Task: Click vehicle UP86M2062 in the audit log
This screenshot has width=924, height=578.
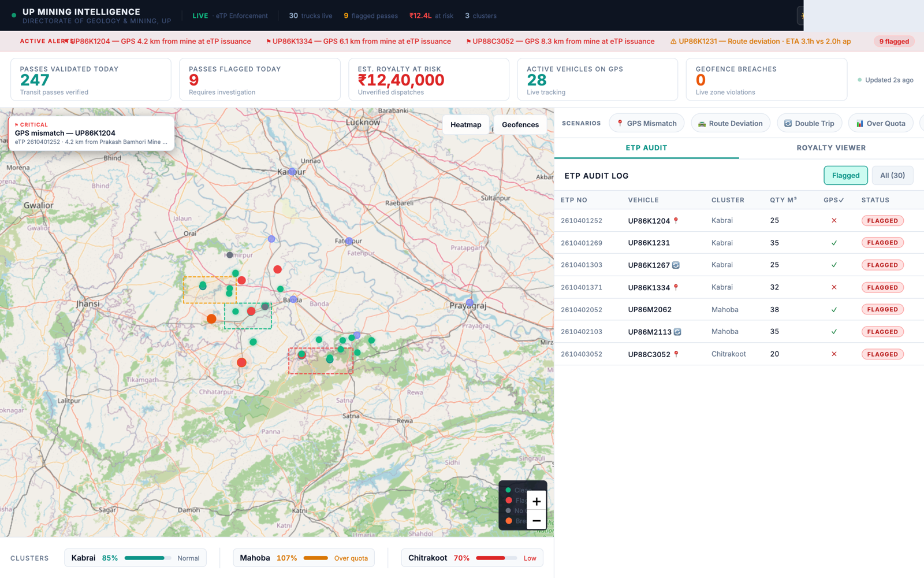Action: point(650,310)
